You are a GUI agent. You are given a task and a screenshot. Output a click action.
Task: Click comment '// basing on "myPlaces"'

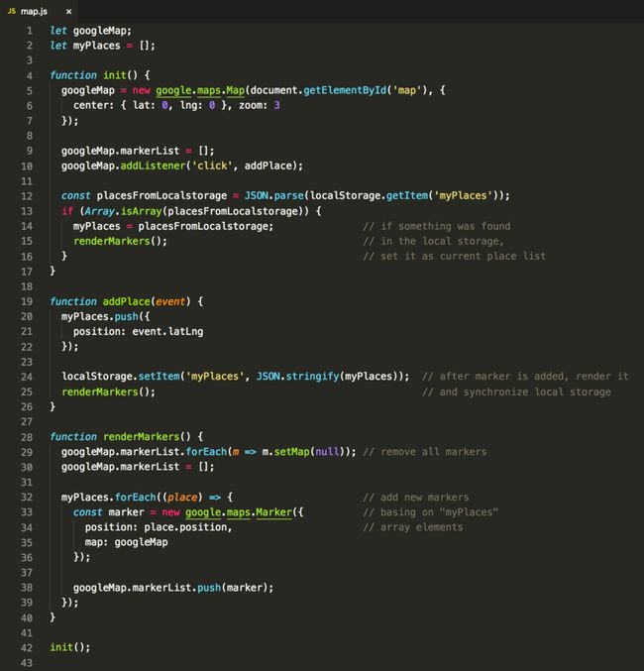pos(430,512)
